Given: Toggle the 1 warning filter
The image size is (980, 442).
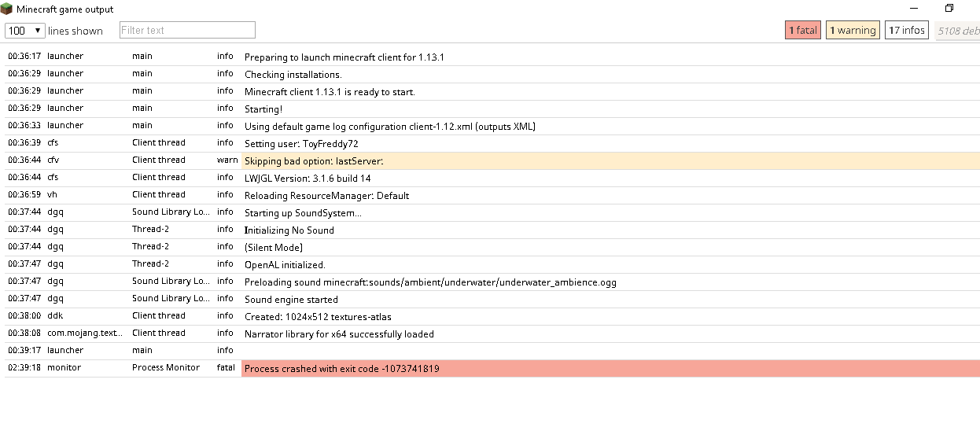Looking at the screenshot, I should click(x=853, y=31).
